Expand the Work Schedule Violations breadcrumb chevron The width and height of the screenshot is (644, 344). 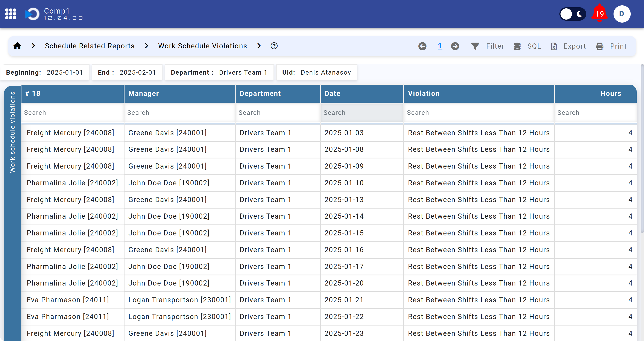[259, 46]
